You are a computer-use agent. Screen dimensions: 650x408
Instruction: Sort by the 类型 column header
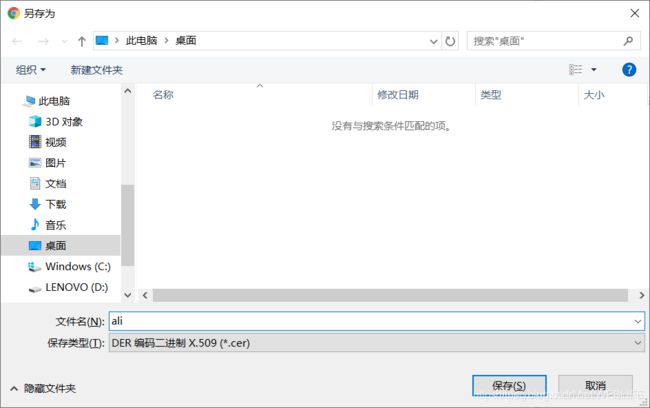click(491, 95)
